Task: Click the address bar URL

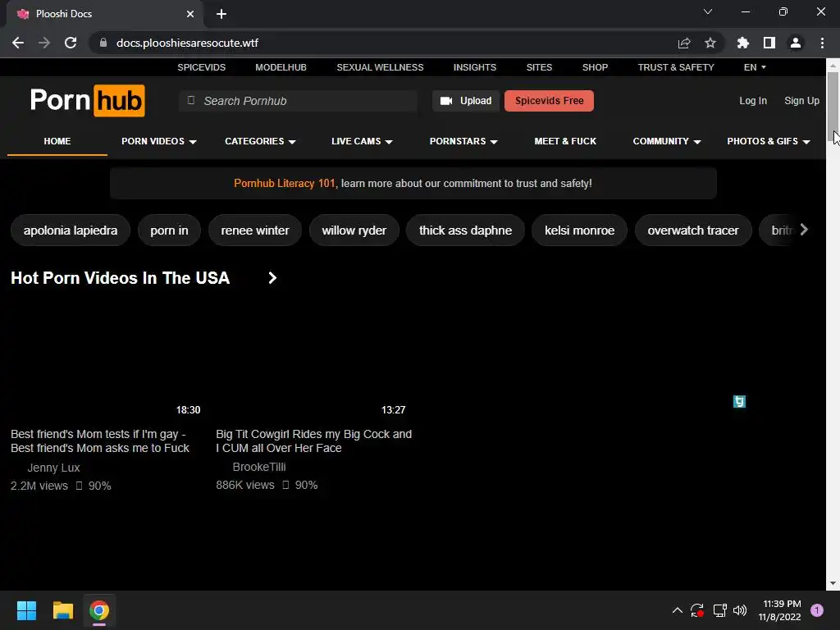Action: pyautogui.click(x=188, y=43)
